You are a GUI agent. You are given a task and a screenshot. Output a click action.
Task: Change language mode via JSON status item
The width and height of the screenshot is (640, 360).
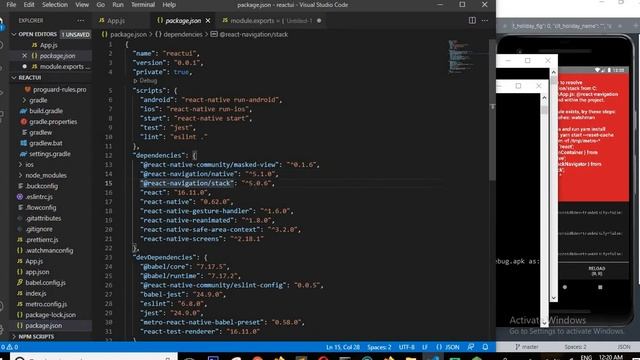coord(448,347)
